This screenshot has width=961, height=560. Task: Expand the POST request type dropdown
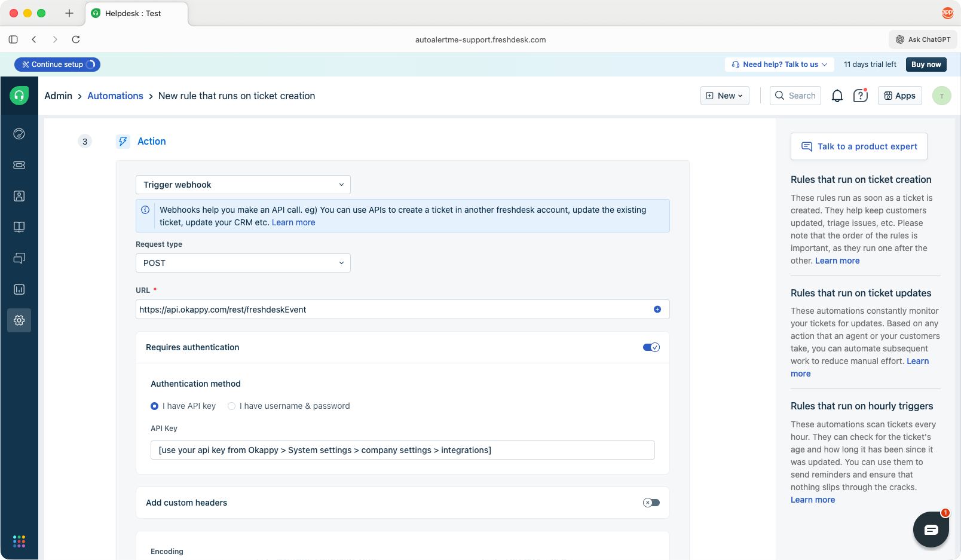pos(243,263)
